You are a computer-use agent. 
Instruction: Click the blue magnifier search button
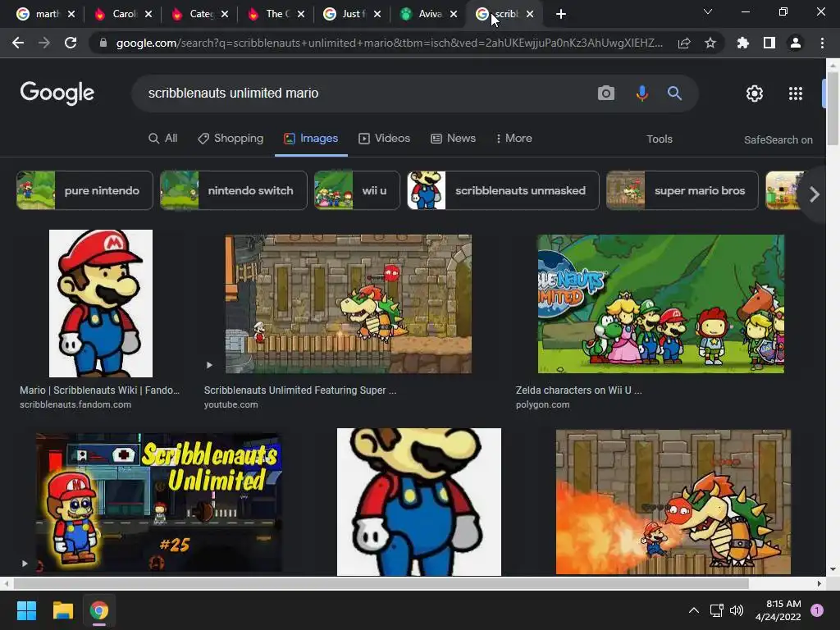coord(674,94)
